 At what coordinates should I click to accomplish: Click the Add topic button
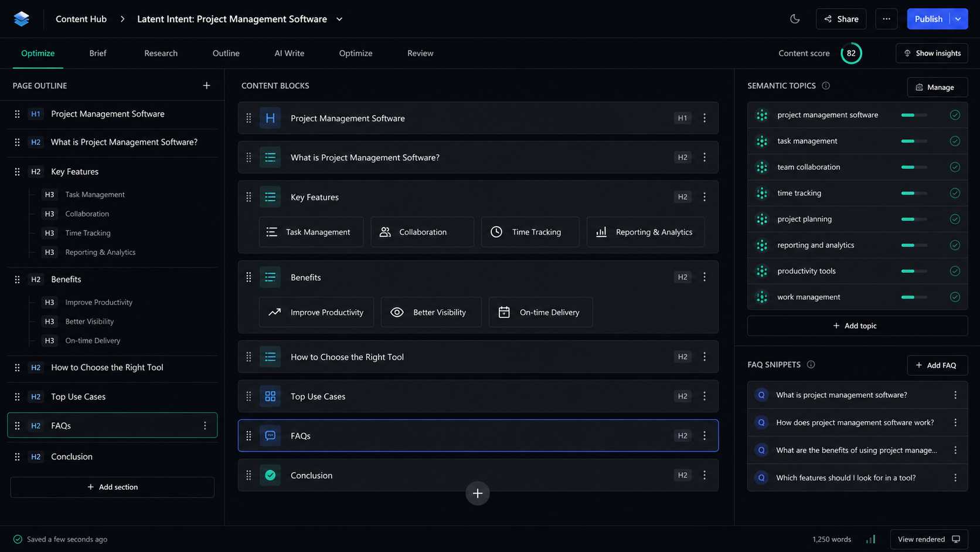(857, 326)
